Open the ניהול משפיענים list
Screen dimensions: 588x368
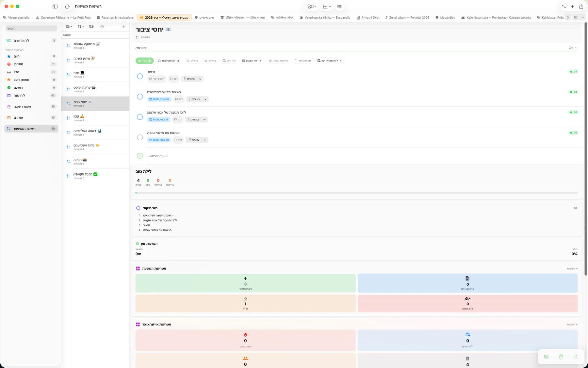[95, 147]
